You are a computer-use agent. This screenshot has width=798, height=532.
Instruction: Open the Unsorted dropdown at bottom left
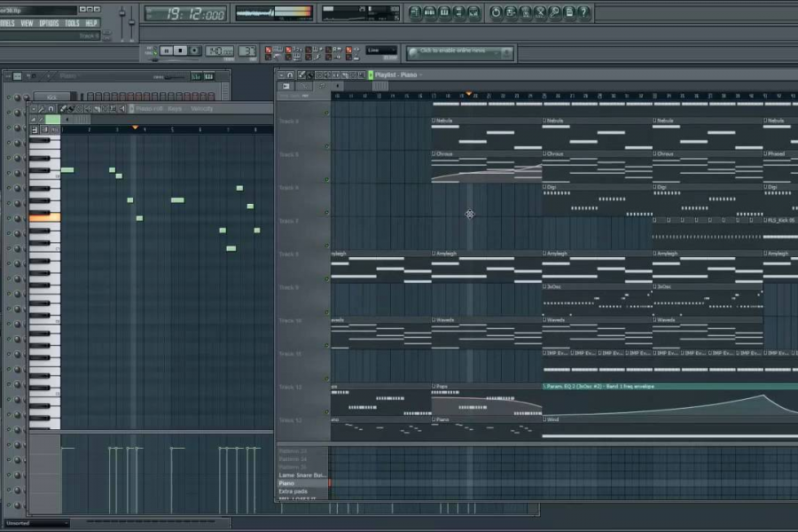[x=36, y=523]
